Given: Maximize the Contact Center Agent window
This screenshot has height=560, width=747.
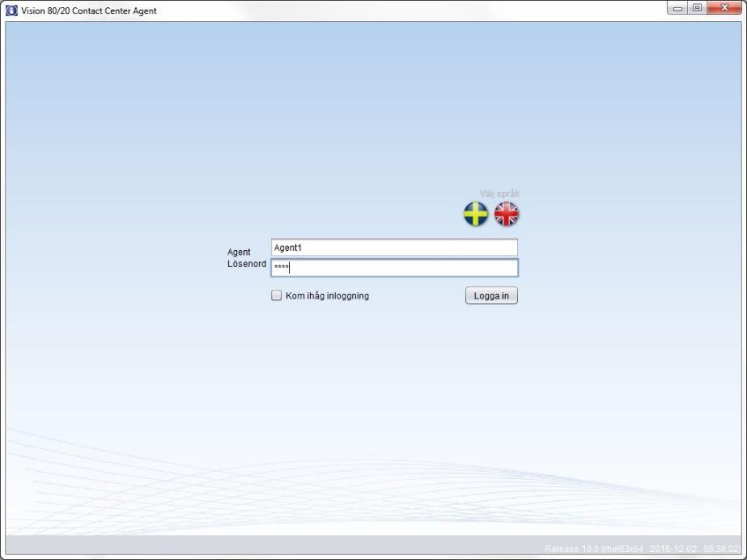Looking at the screenshot, I should pos(697,8).
